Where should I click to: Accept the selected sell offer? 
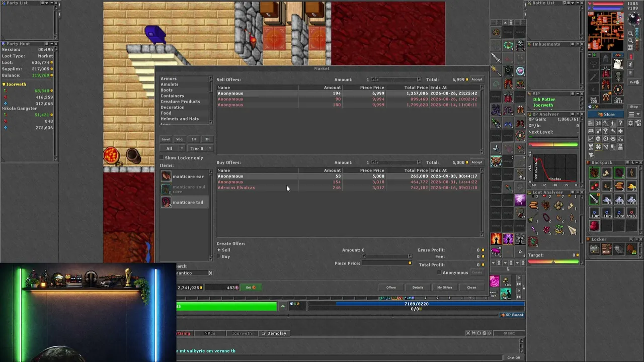(476, 79)
